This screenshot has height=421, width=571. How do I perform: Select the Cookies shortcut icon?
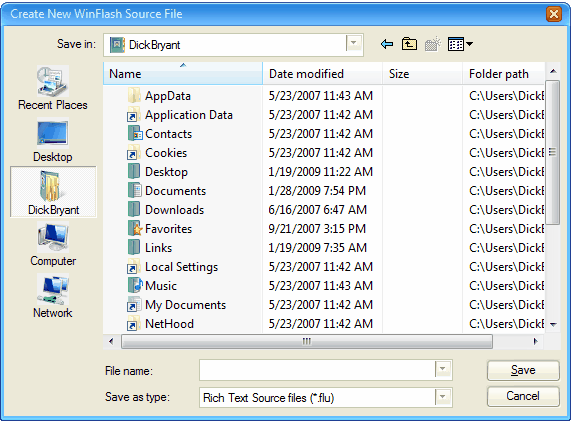click(133, 153)
